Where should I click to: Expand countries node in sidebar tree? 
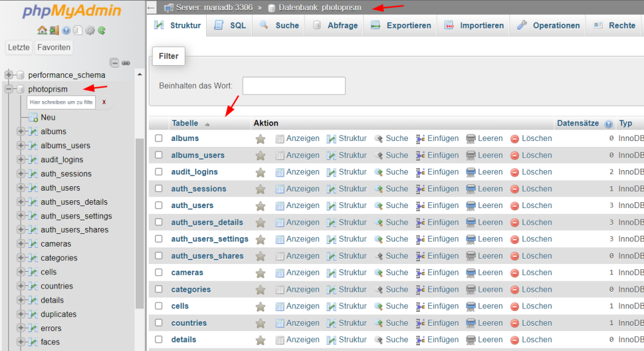pyautogui.click(x=21, y=286)
